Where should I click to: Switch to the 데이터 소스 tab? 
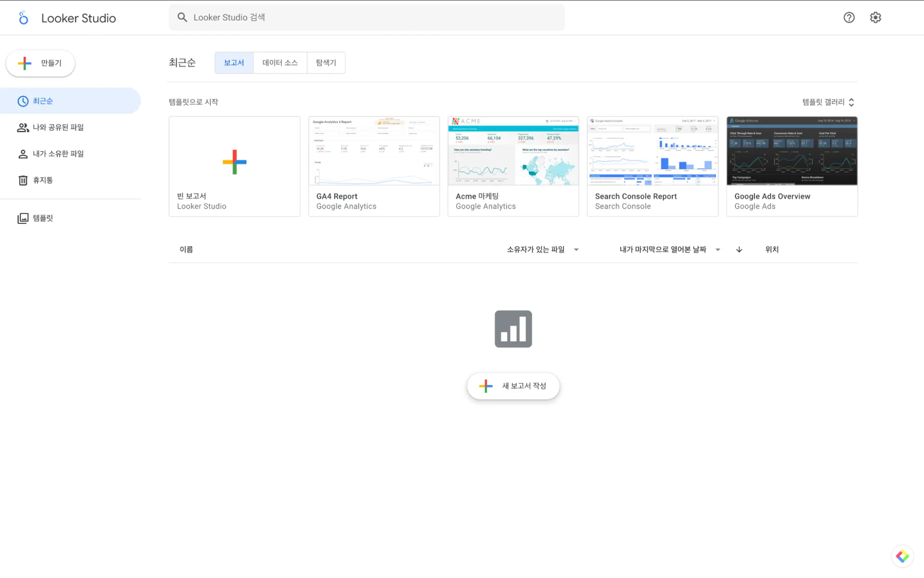pos(280,63)
